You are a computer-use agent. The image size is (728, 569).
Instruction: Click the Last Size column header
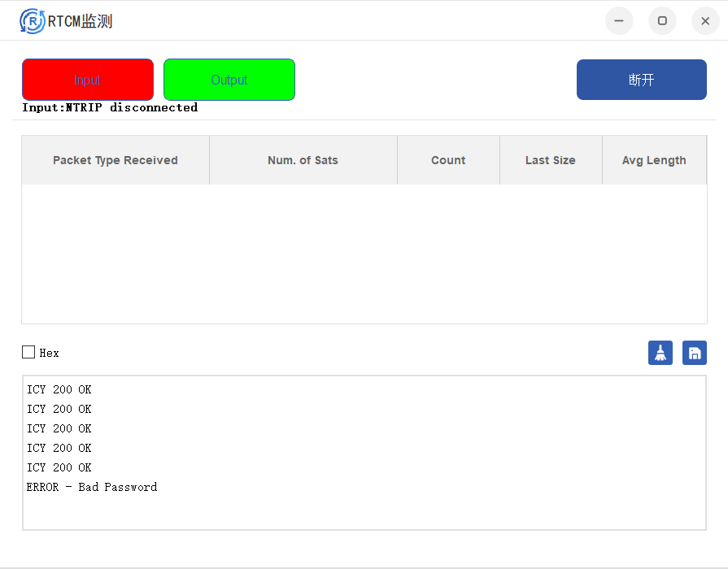point(551,160)
